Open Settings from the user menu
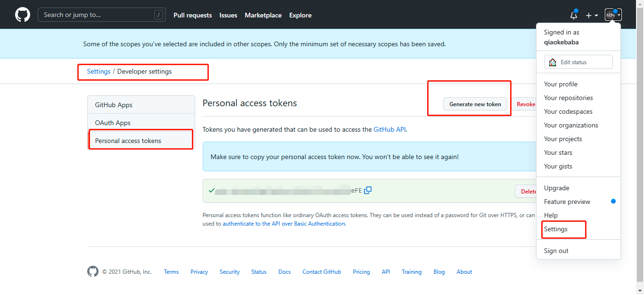Screen dimensions: 644x295 pos(578,229)
